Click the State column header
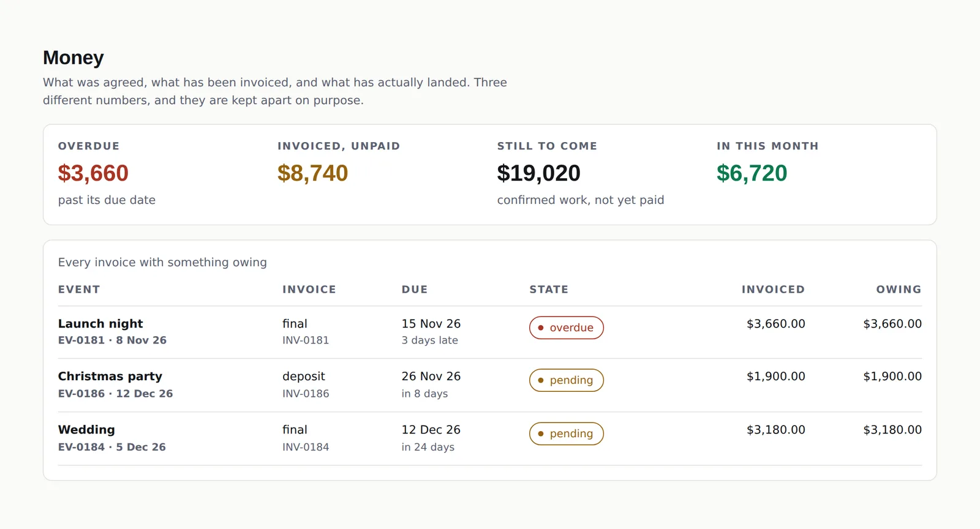The width and height of the screenshot is (980, 529). (x=549, y=290)
